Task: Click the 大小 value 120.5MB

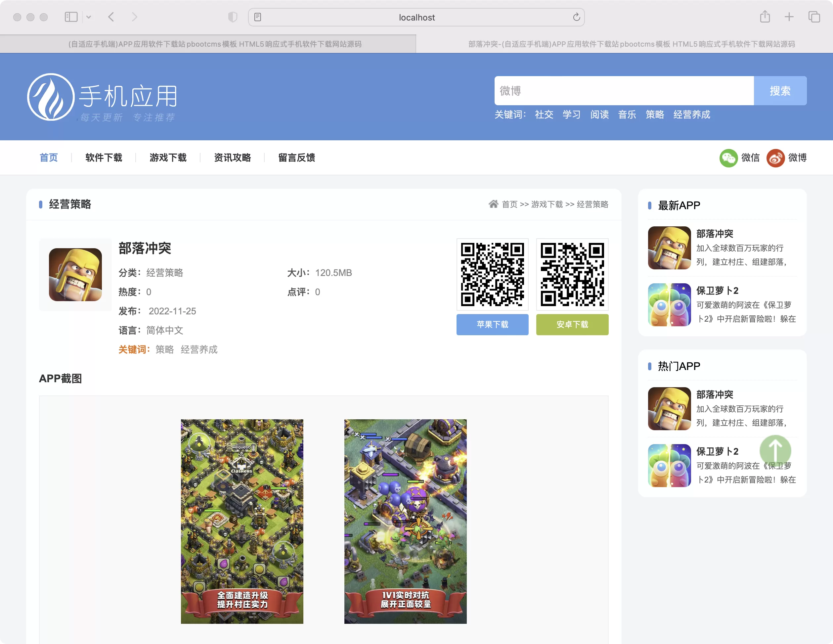Action: tap(333, 273)
